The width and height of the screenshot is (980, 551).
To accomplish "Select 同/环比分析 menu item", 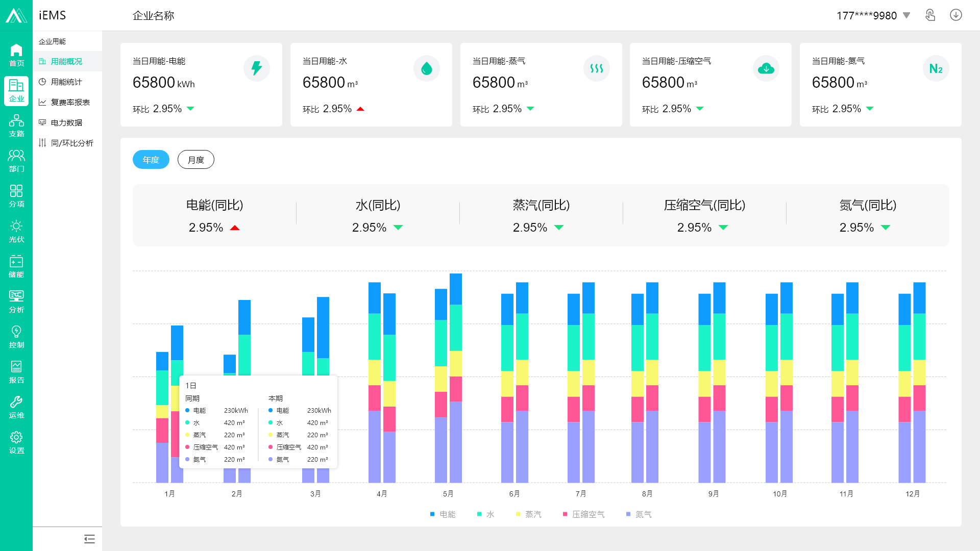I will tap(67, 143).
